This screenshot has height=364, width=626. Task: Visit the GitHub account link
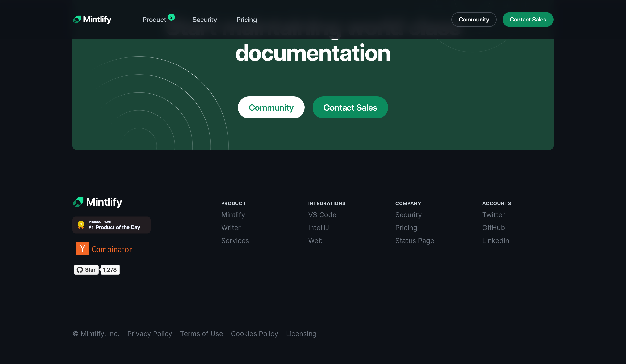[x=494, y=227]
